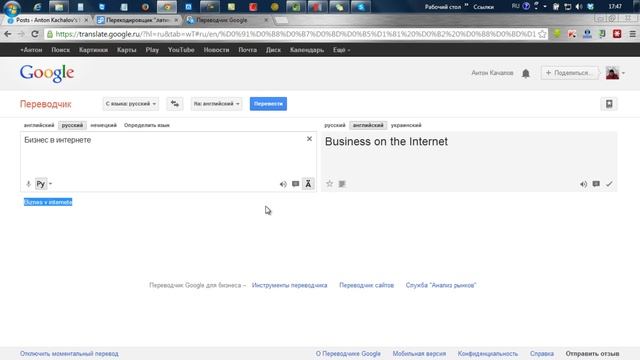
Task: Rate translation with checkmark icon
Action: tap(609, 184)
